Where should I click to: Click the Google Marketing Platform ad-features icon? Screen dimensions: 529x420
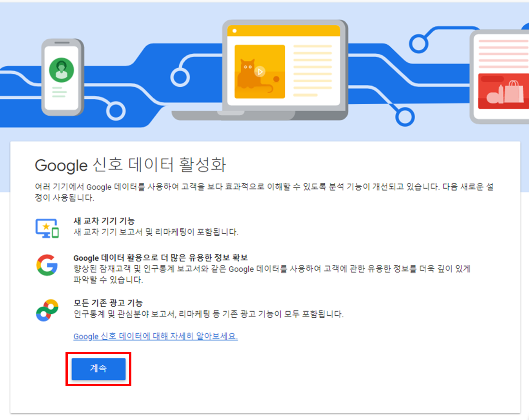coord(47,310)
